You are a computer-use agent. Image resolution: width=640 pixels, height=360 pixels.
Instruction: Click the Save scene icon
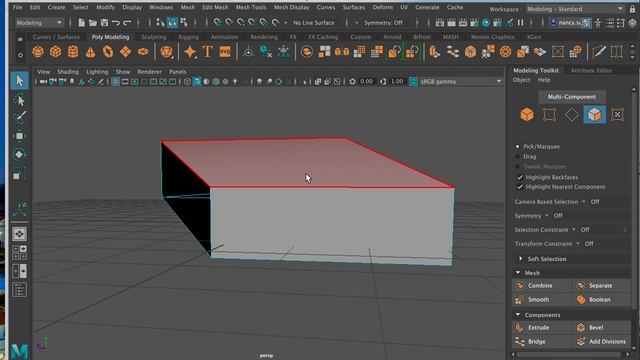pos(104,23)
